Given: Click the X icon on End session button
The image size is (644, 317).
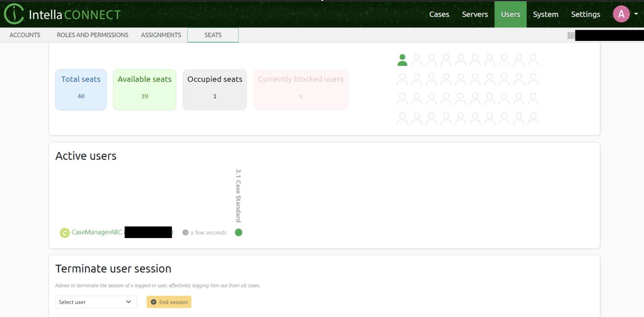Looking at the screenshot, I should 154,302.
